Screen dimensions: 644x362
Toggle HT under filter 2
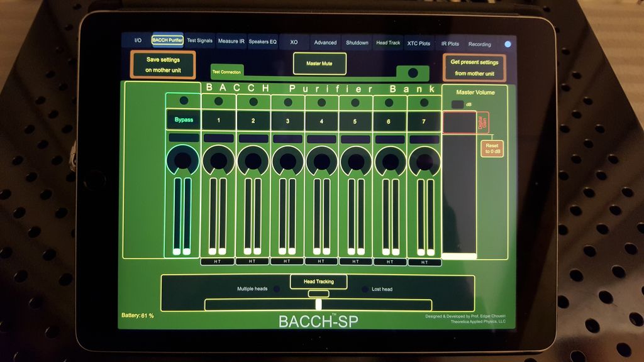click(x=252, y=261)
